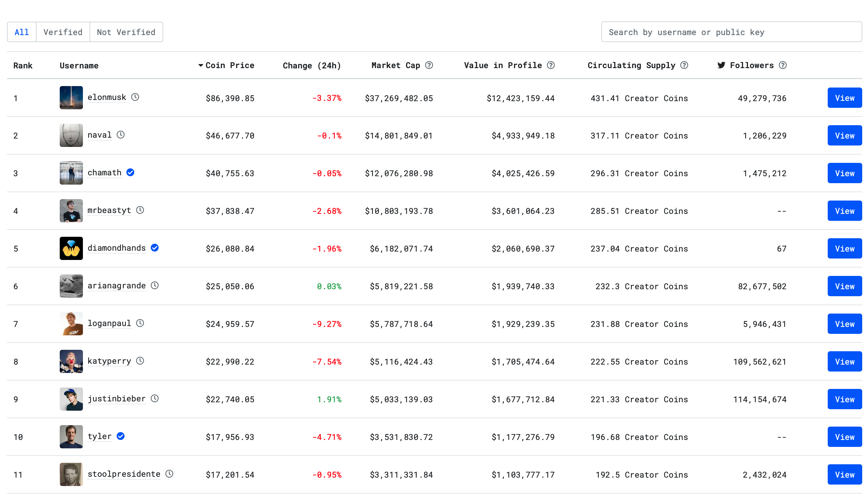Click the pending clock icon beside stoolpresidente

(169, 474)
